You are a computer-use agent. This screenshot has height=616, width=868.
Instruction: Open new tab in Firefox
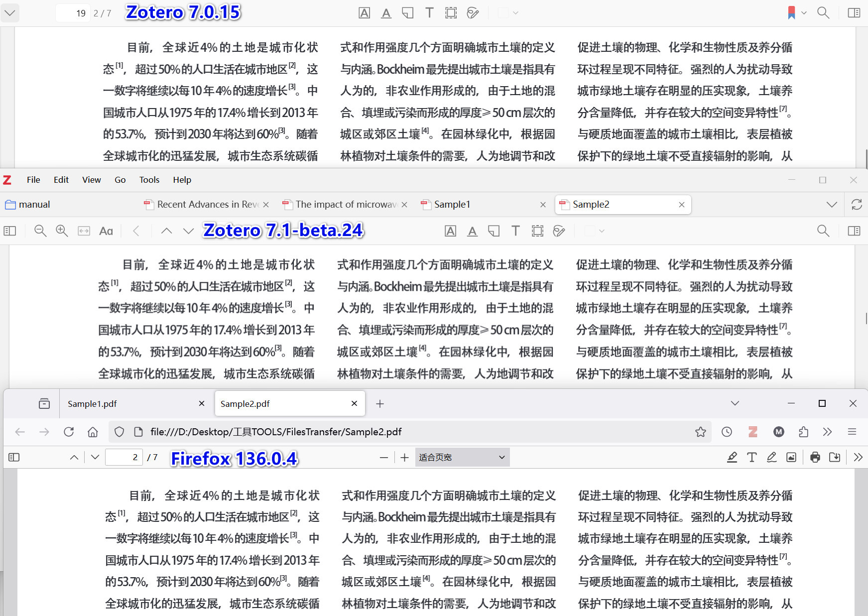click(x=380, y=404)
